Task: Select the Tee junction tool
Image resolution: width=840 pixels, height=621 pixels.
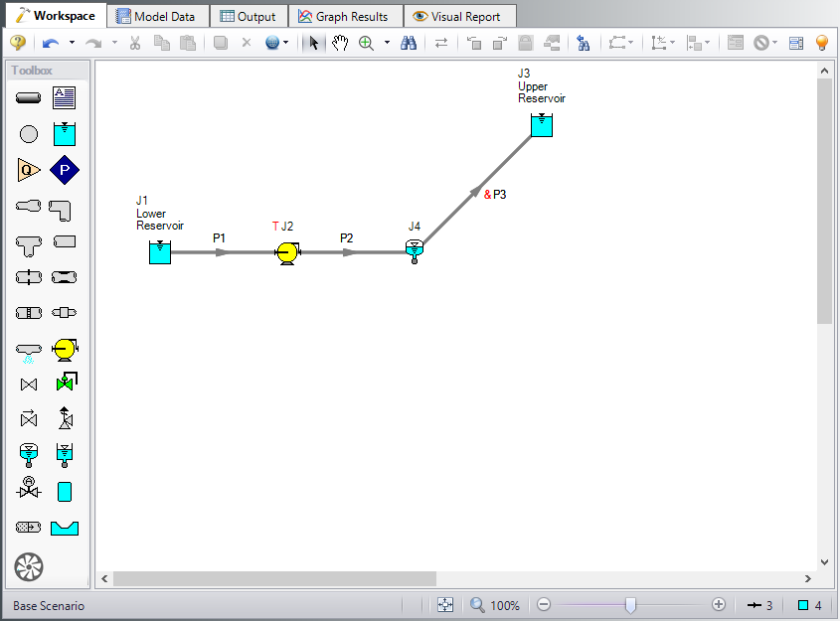Action: click(x=29, y=241)
